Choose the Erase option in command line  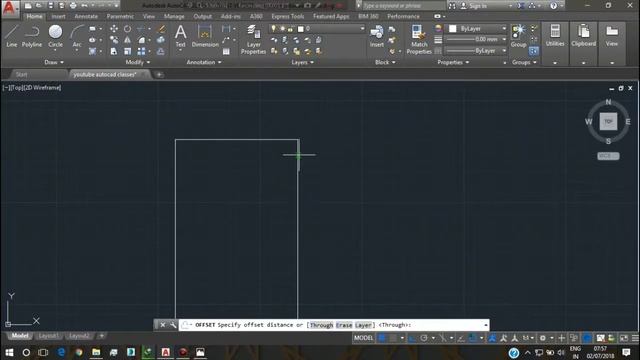pos(344,325)
